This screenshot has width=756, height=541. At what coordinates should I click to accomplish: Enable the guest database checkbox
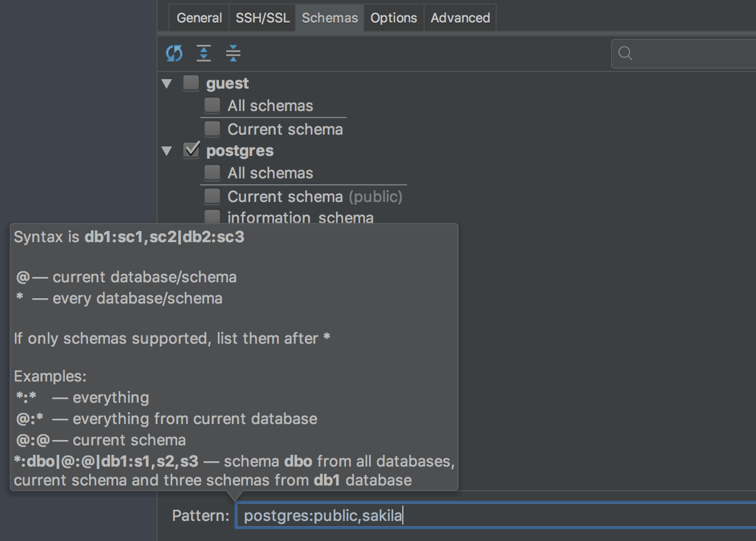[x=191, y=83]
